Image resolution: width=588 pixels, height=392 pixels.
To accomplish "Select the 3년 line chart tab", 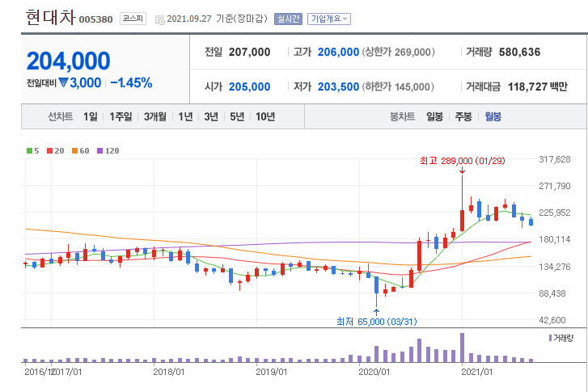I will tap(211, 116).
